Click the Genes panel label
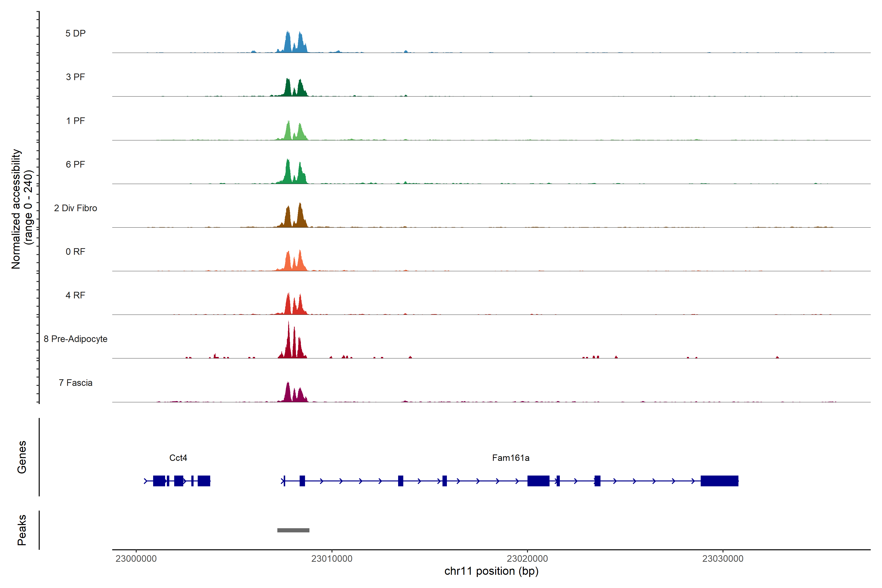 point(22,457)
